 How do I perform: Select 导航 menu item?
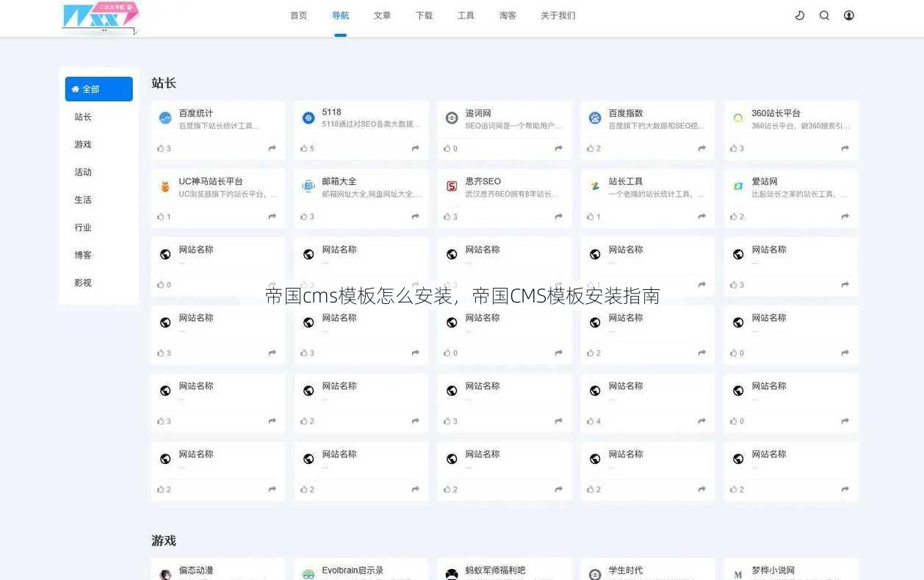[x=341, y=15]
